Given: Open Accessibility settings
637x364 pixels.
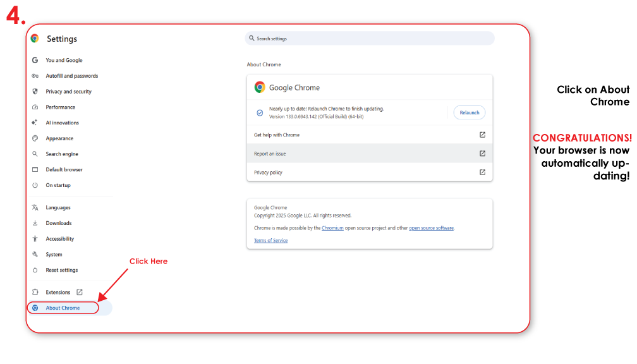Looking at the screenshot, I should pos(59,239).
